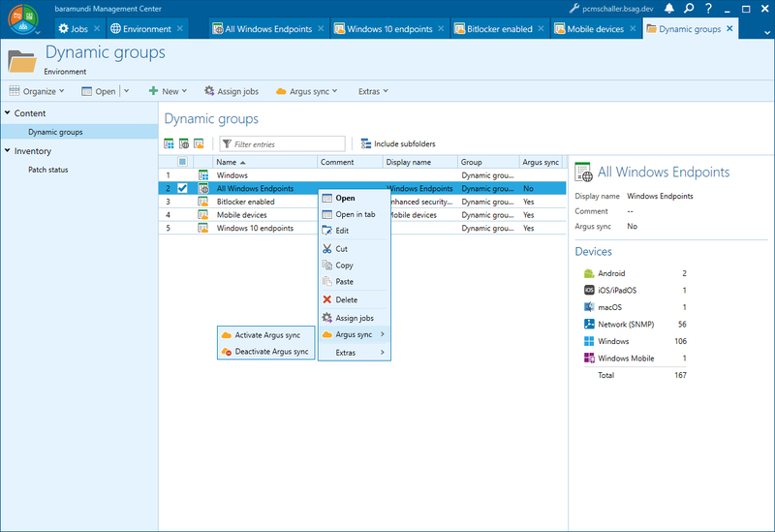Click the All Windows Endpoints detail pane icon

click(583, 172)
